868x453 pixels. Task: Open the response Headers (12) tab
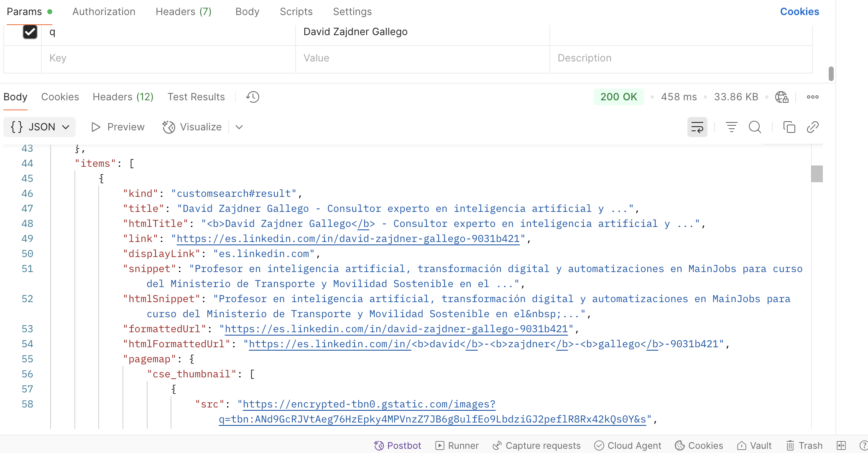coord(123,97)
